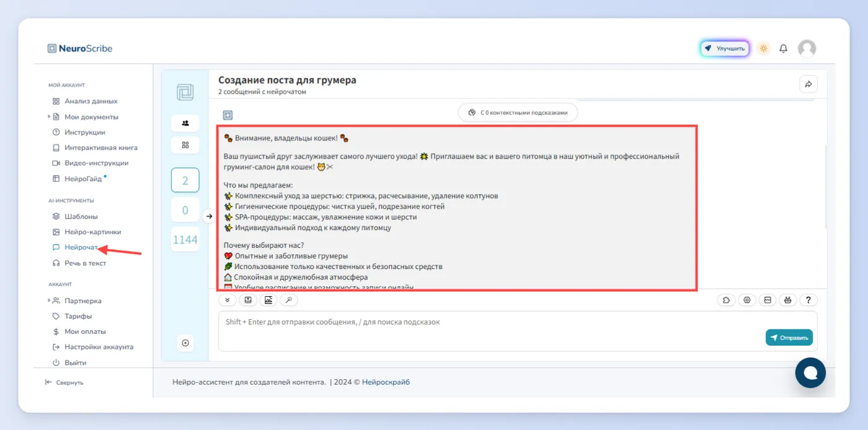The height and width of the screenshot is (430, 868).
Task: Open the participants icon in the chat side strip
Action: pos(185,123)
